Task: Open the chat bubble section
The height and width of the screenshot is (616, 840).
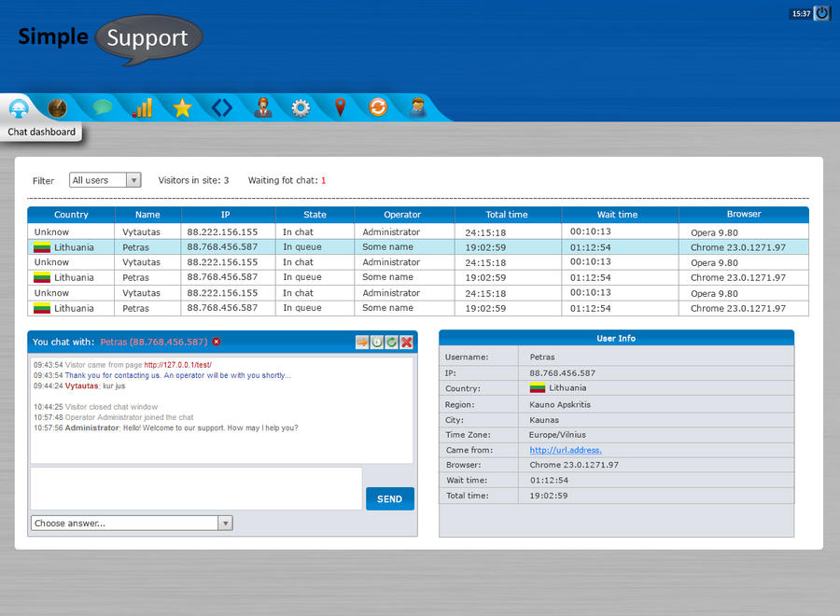Action: (x=101, y=107)
